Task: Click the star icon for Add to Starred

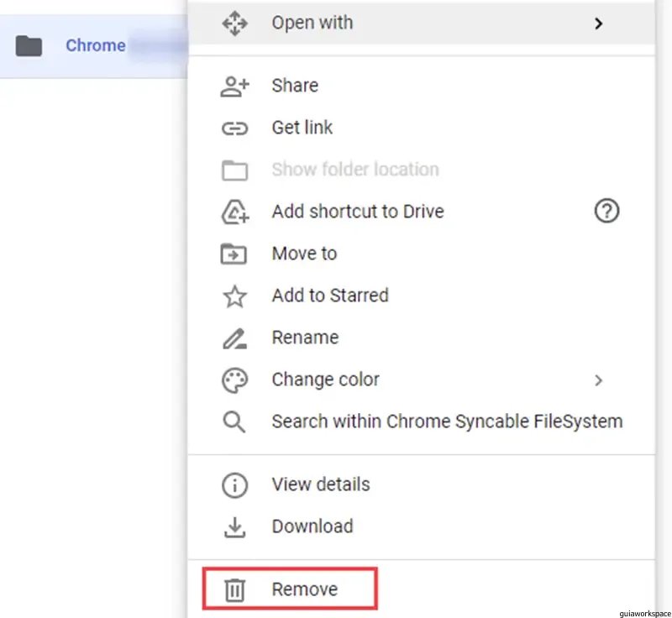Action: 234,296
